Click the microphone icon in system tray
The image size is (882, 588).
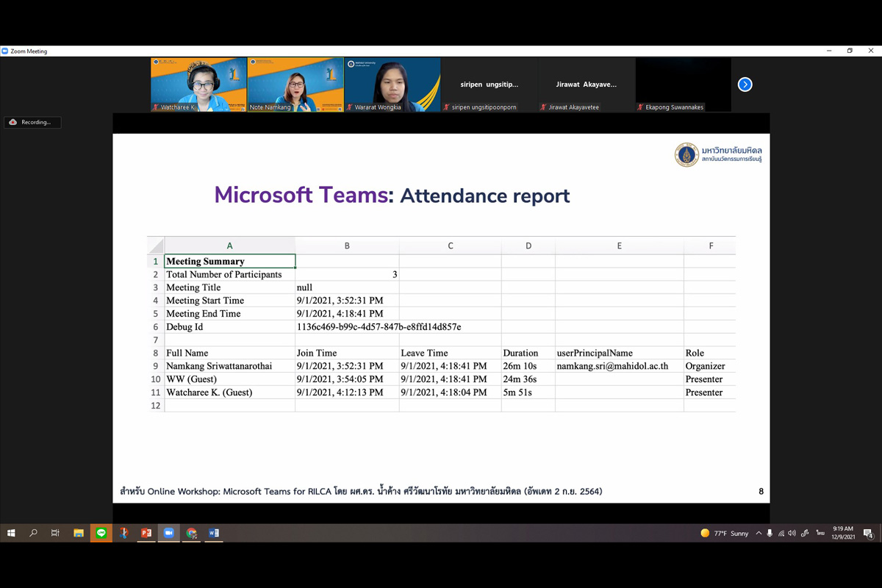tap(770, 533)
